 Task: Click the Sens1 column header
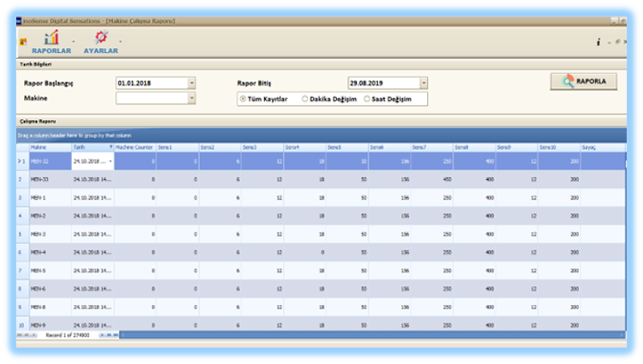click(x=177, y=147)
